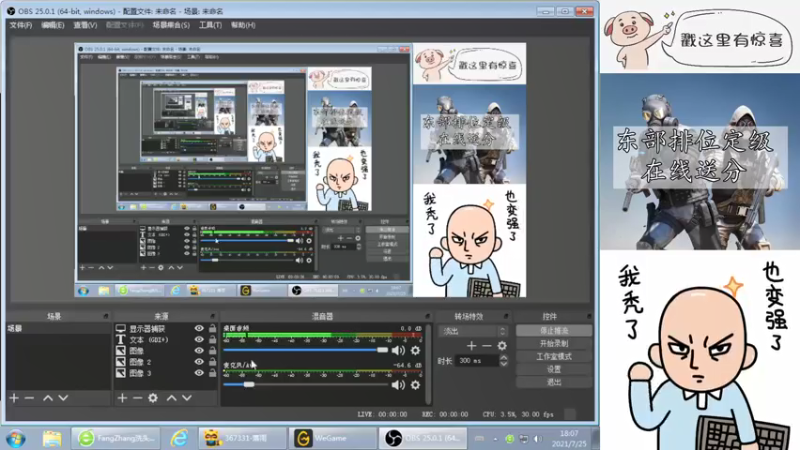Move source down with arrow icon
This screenshot has height=450, width=800.
point(187,397)
